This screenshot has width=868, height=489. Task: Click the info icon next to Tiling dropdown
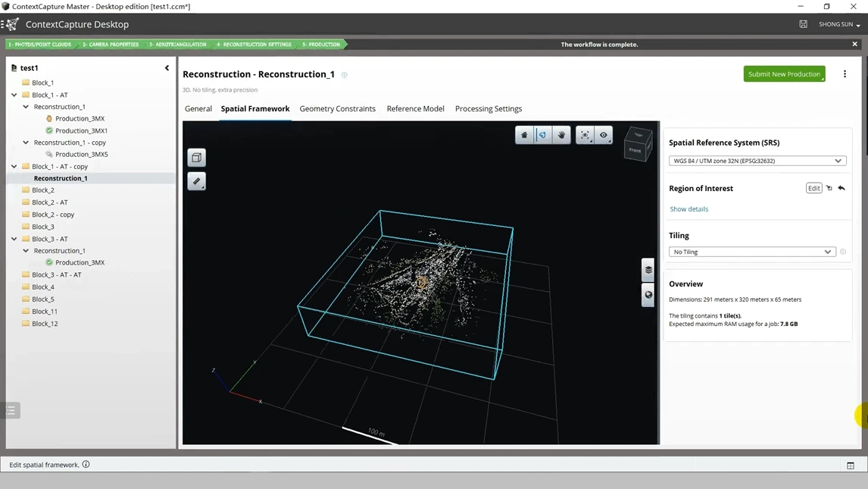pyautogui.click(x=843, y=252)
